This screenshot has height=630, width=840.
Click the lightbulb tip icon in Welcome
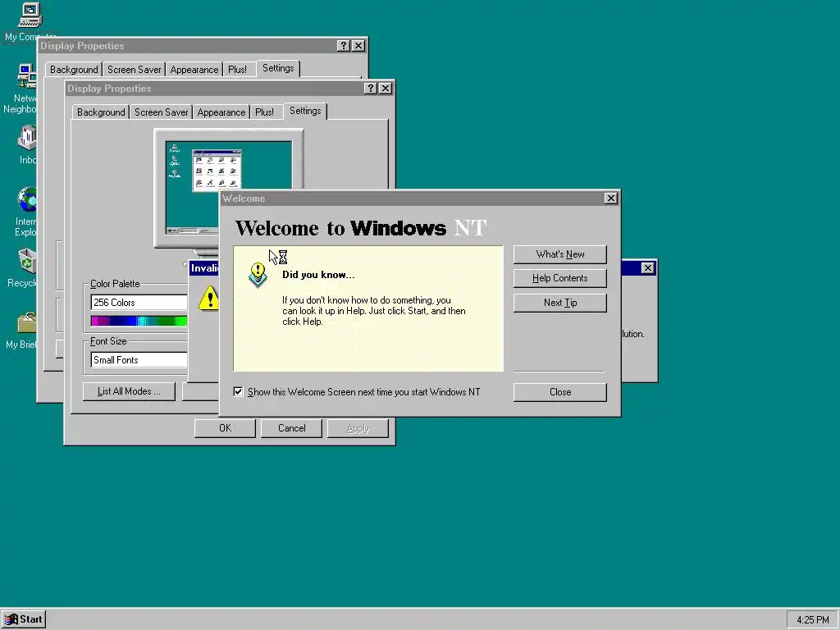click(258, 274)
